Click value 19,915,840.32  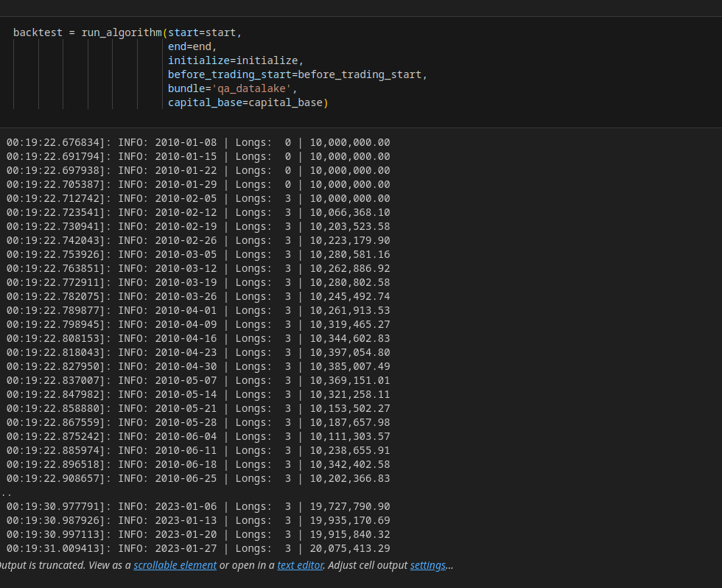click(350, 535)
